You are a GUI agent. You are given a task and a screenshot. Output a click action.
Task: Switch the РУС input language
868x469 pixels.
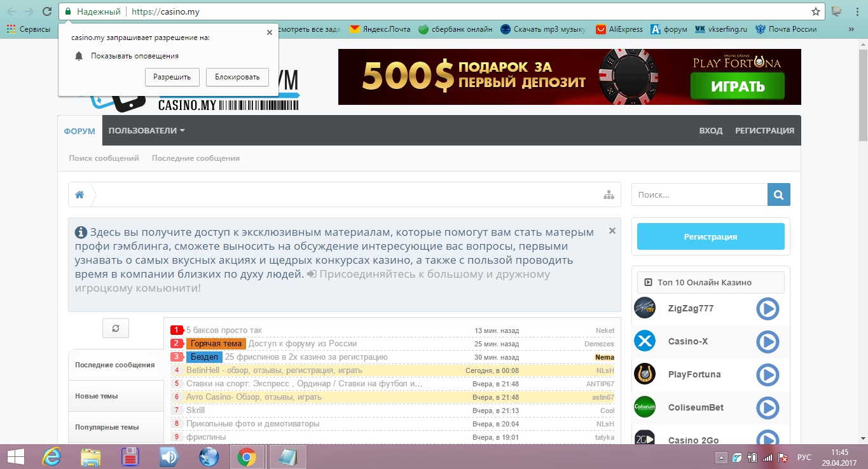coord(804,457)
